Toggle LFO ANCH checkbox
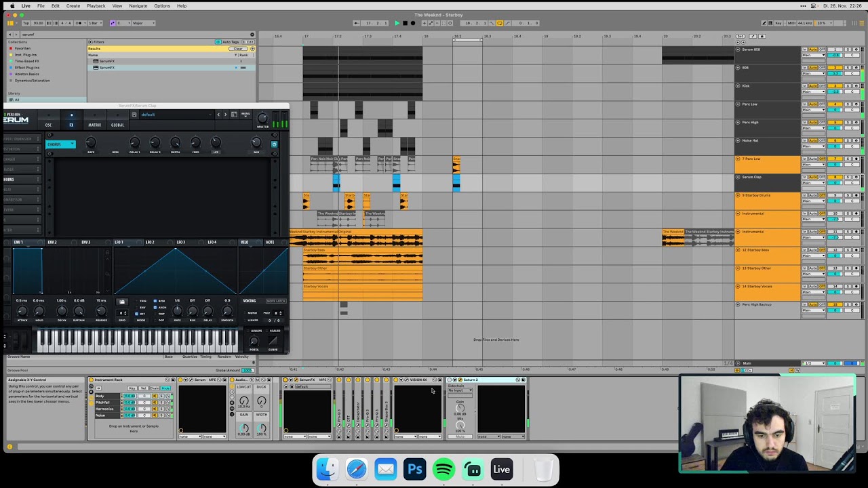Screen dimensions: 868x488 pos(155,308)
